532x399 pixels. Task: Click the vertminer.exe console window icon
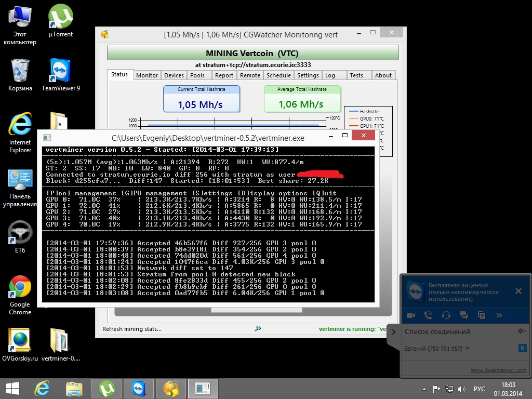click(47, 137)
